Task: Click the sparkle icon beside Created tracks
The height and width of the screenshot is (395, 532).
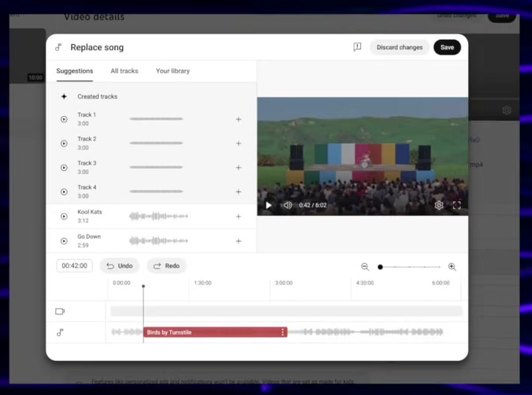Action: [64, 97]
